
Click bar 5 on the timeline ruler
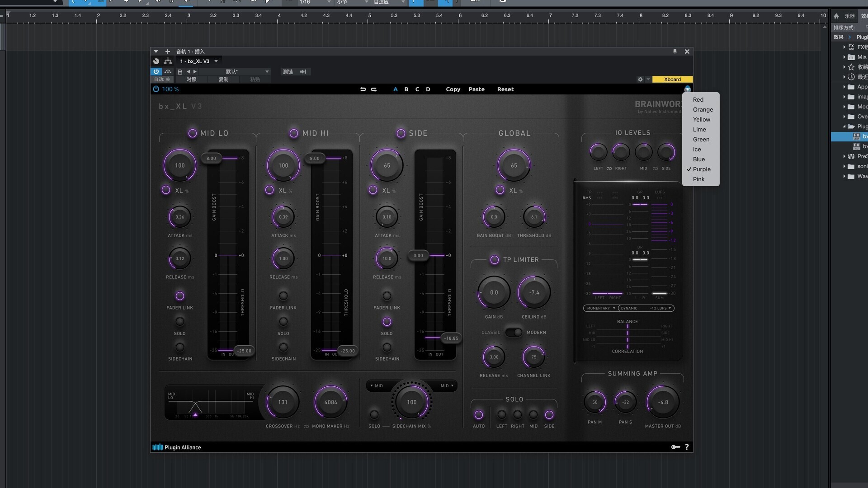(370, 15)
